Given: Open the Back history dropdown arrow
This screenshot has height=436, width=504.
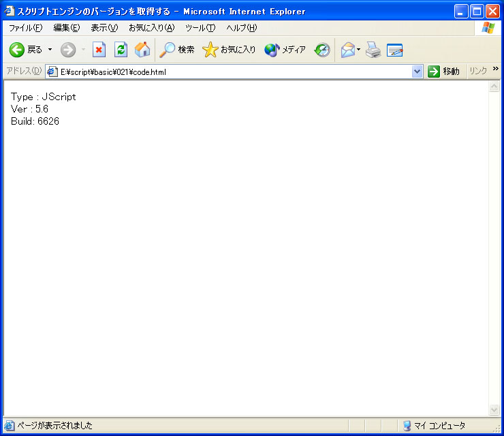Looking at the screenshot, I should (x=50, y=50).
